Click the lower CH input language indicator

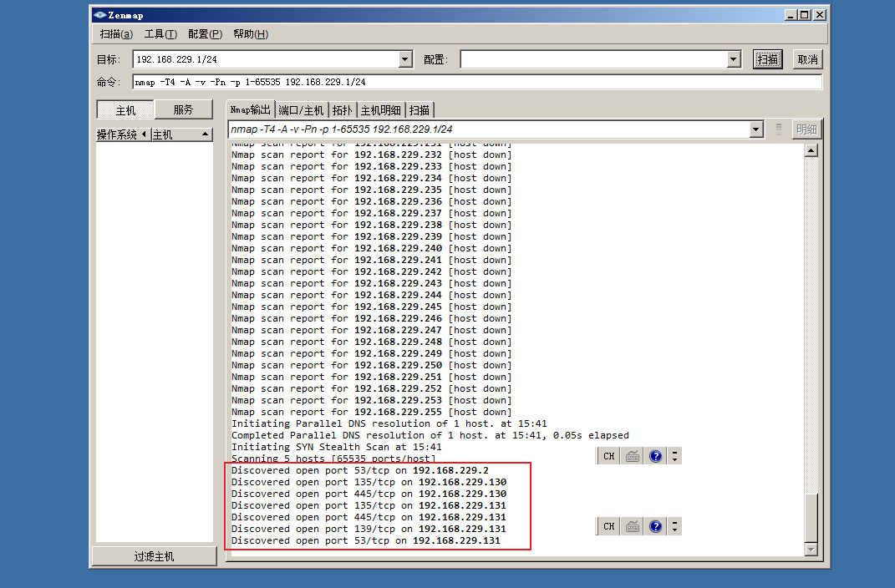coord(609,526)
